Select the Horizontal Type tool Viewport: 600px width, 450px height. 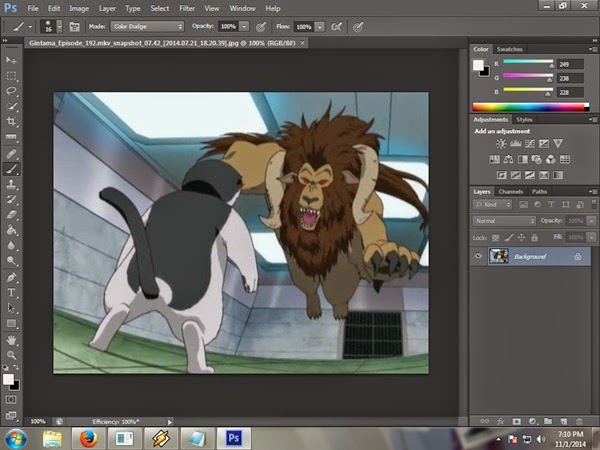click(11, 293)
